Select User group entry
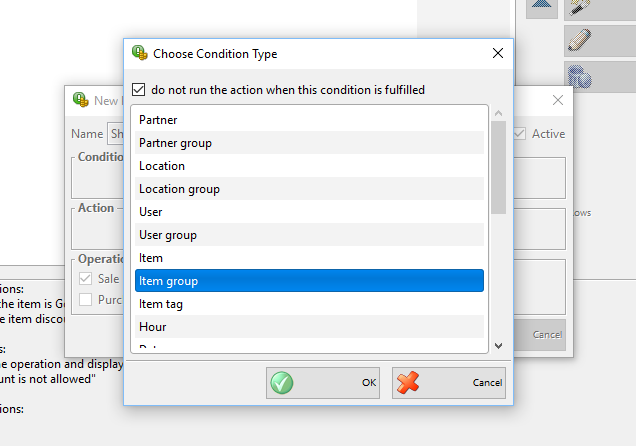This screenshot has width=636, height=446. click(309, 235)
